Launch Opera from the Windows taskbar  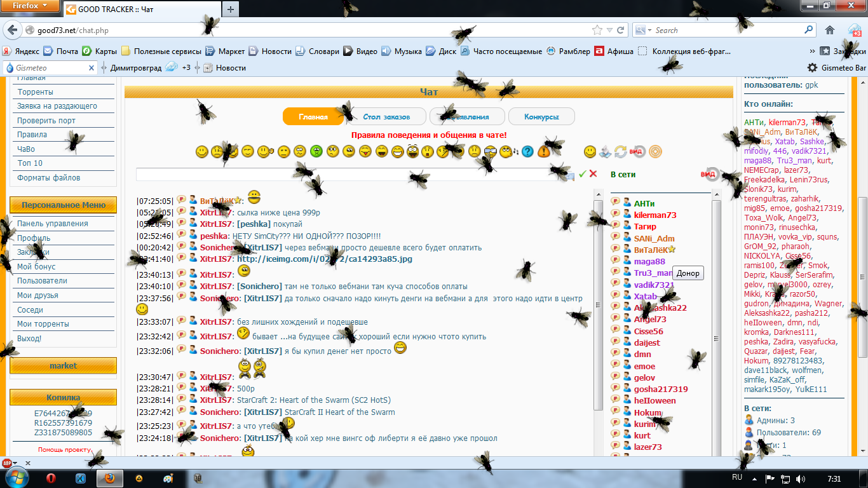pyautogui.click(x=50, y=478)
